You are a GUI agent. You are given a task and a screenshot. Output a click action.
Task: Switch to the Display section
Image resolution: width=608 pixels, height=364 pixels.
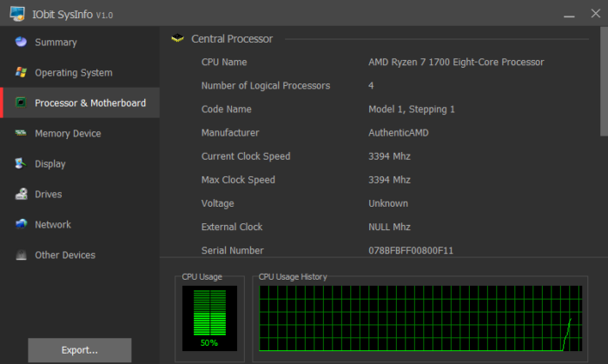click(80, 163)
